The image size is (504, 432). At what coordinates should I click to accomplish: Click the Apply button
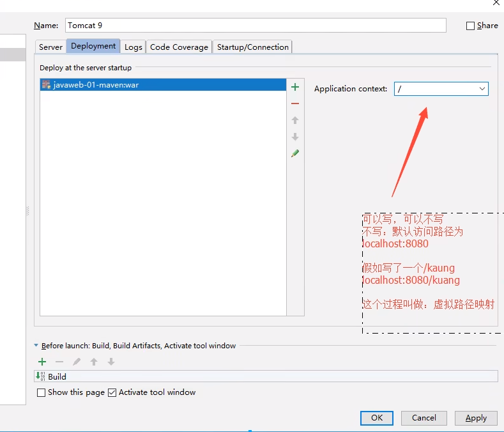click(x=476, y=418)
